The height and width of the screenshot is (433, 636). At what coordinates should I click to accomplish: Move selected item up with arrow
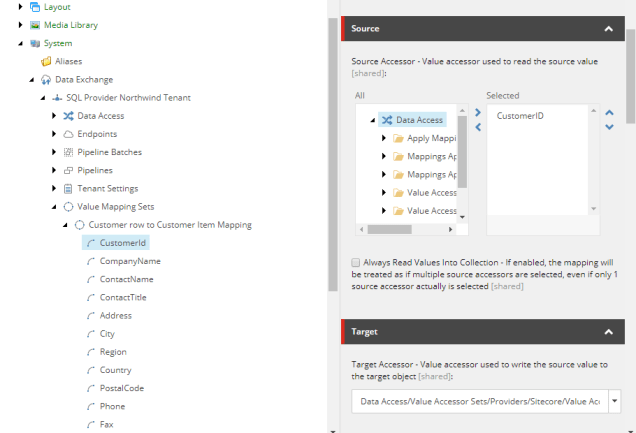pos(610,112)
